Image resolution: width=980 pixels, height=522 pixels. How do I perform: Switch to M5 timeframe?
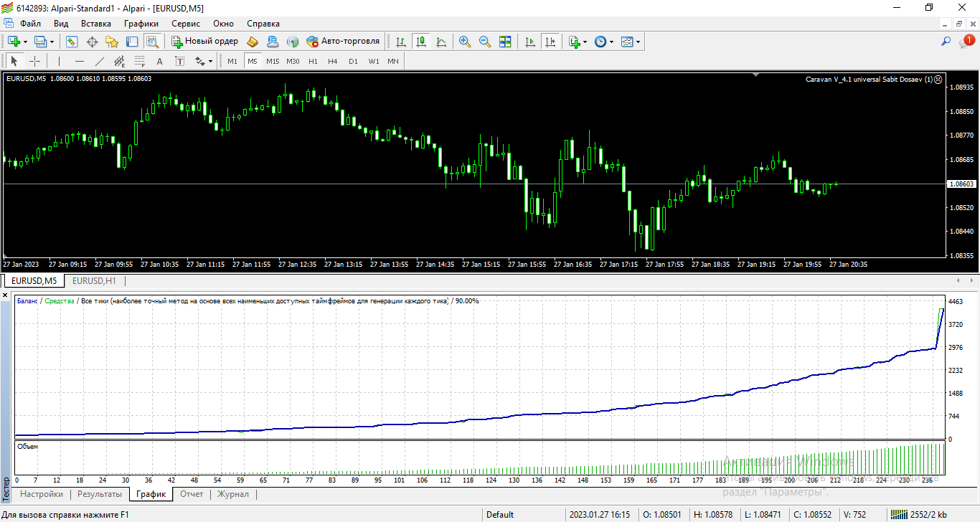pos(253,61)
